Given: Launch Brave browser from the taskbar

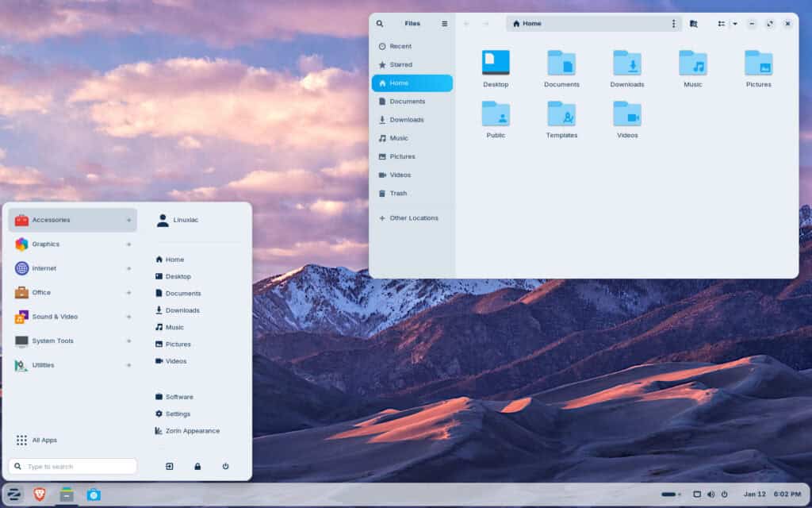Looking at the screenshot, I should pyautogui.click(x=38, y=494).
